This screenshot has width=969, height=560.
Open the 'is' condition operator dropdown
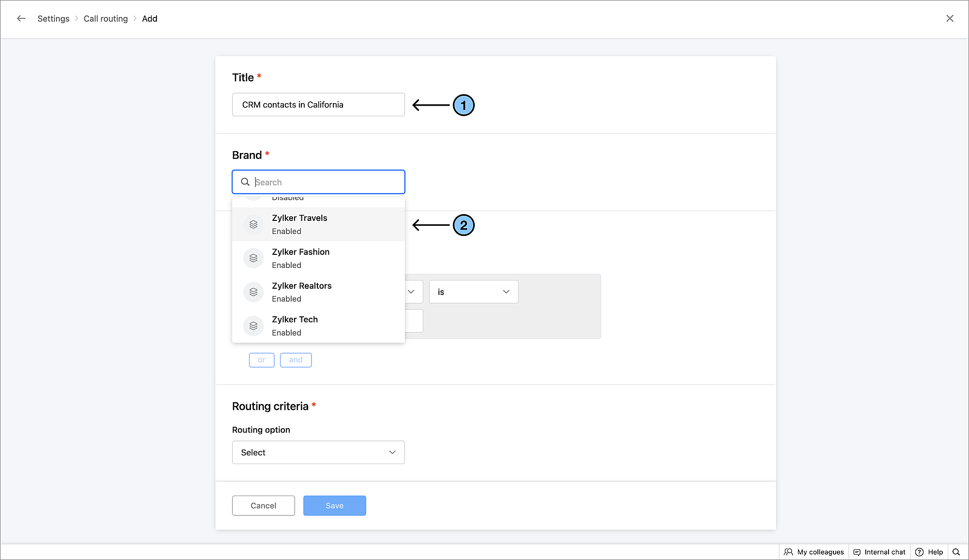click(x=473, y=292)
